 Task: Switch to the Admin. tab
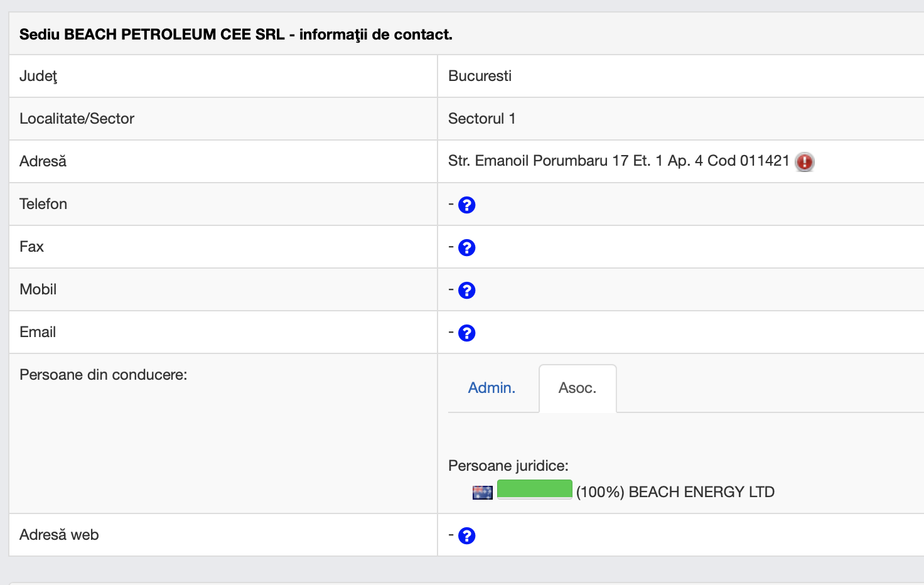(492, 388)
